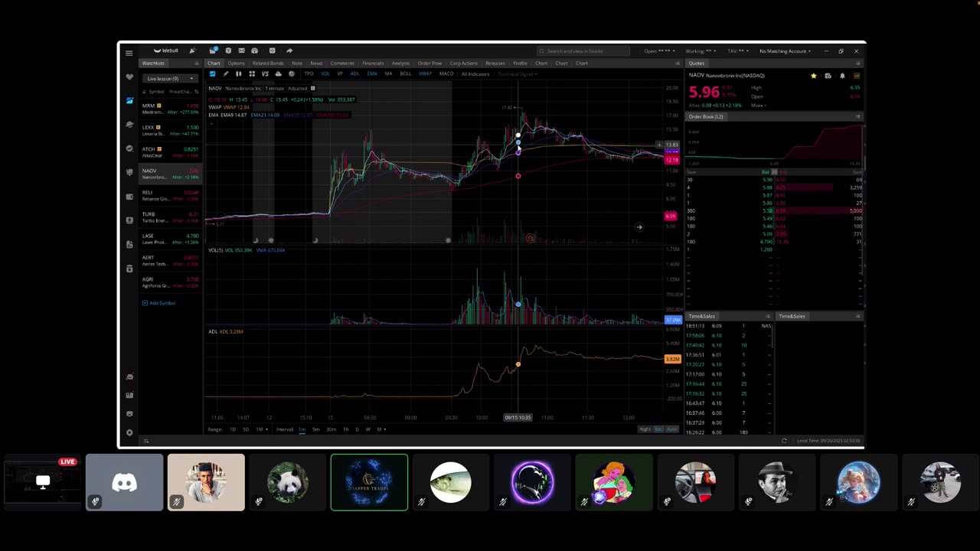
Task: Toggle the TPO indicator
Action: (x=309, y=73)
